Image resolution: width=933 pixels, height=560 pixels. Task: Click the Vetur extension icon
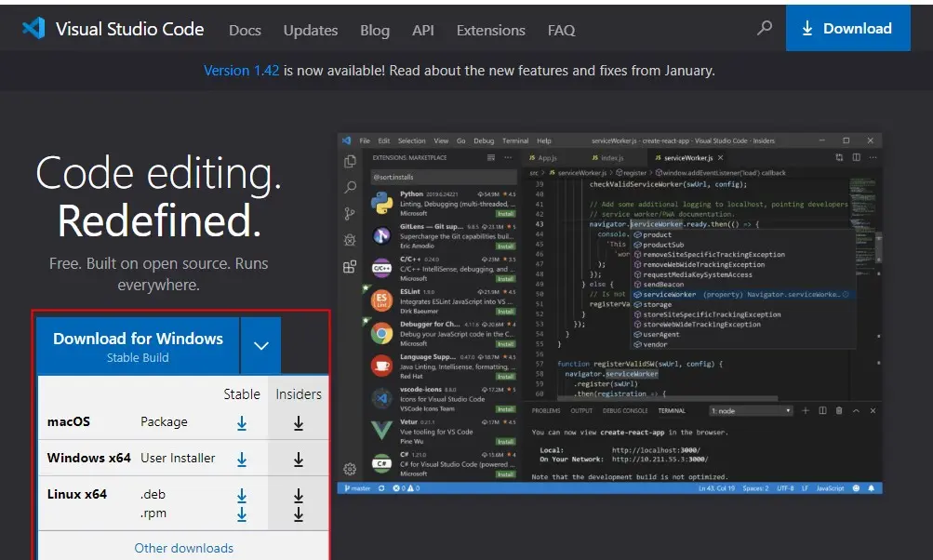(x=381, y=431)
